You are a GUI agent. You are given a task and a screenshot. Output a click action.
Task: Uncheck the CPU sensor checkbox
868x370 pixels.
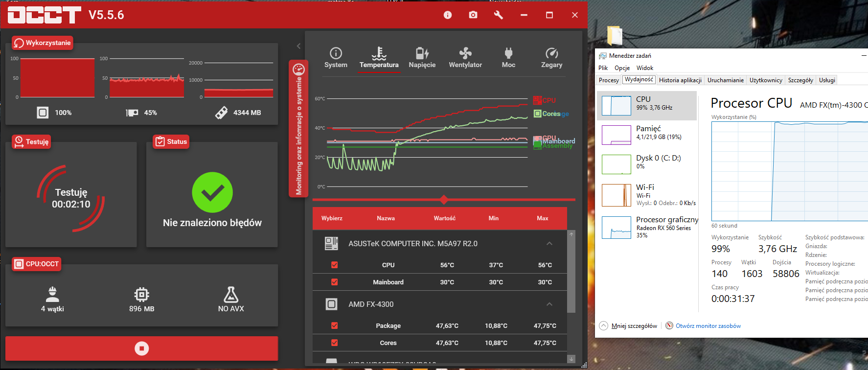pos(335,265)
